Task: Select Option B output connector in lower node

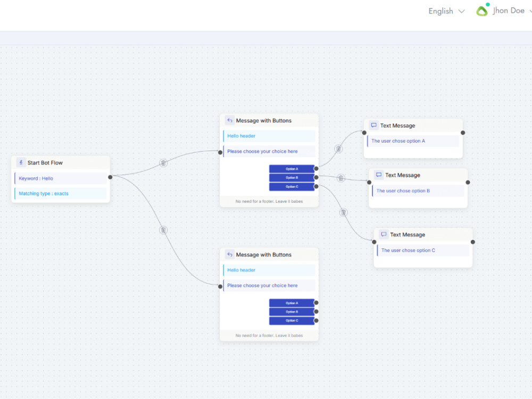Action: coord(316,311)
